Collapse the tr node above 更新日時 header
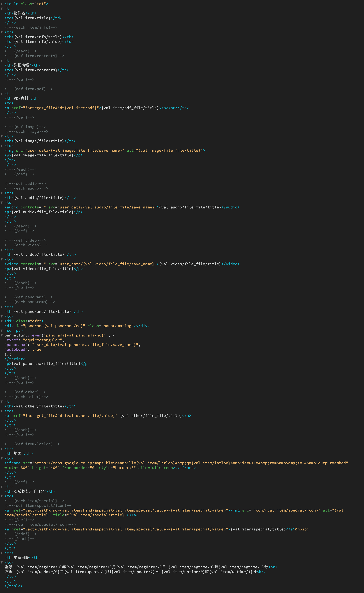The height and width of the screenshot is (593, 364). point(2,553)
